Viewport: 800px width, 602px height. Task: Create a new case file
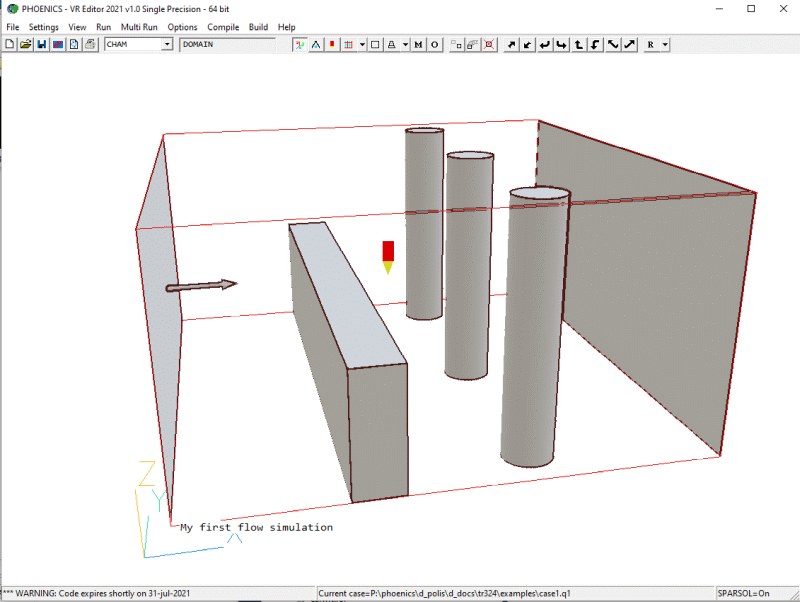(x=9, y=44)
